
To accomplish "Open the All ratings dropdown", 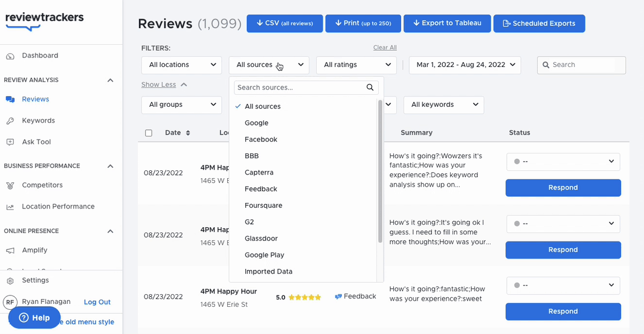I will (x=356, y=65).
